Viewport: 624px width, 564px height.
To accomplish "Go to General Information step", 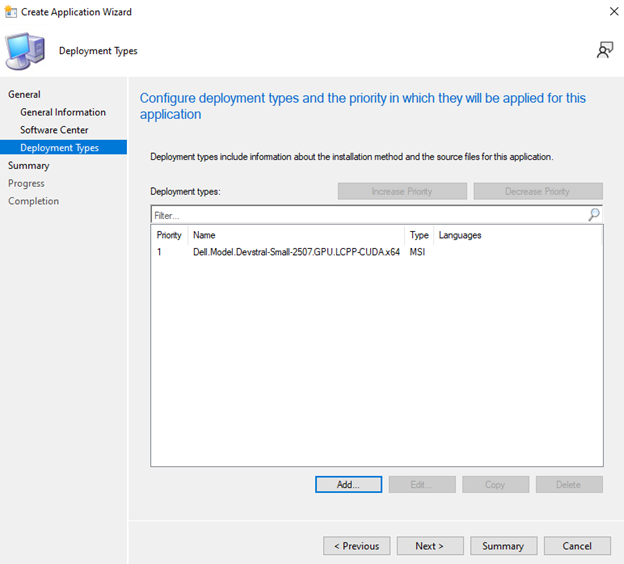I will tap(63, 112).
